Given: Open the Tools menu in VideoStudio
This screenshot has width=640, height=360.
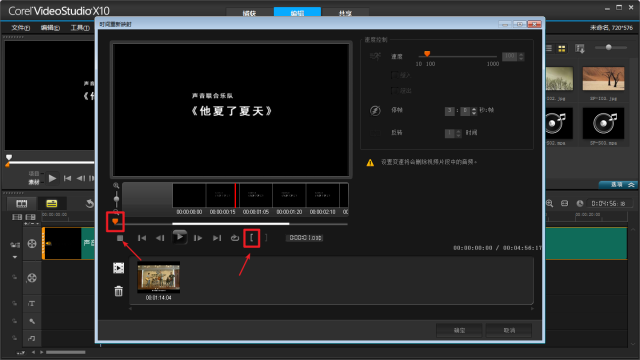Looking at the screenshot, I should (x=80, y=28).
